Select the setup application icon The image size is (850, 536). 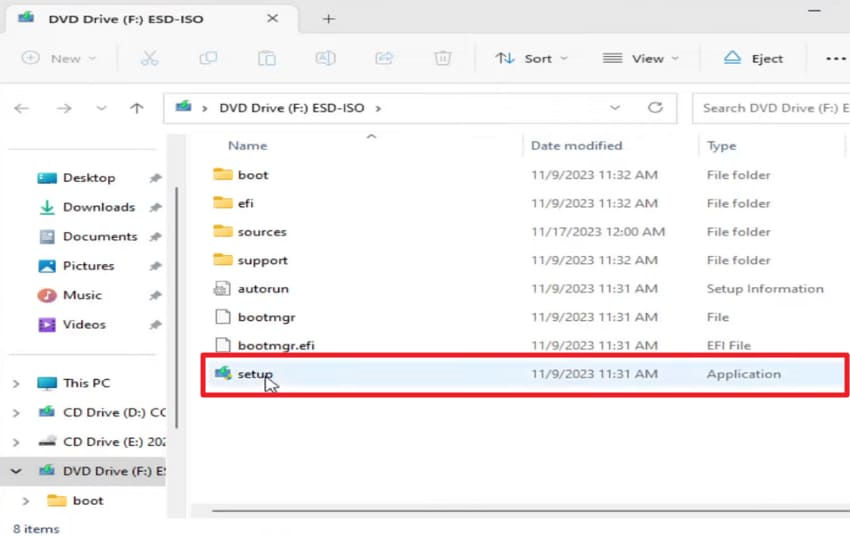coord(223,373)
